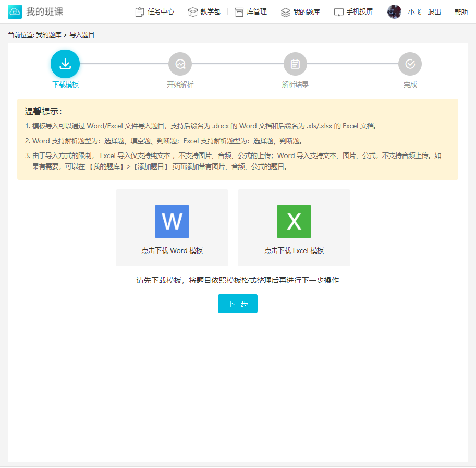Click the 下一步 button
The width and height of the screenshot is (476, 468).
pos(238,304)
